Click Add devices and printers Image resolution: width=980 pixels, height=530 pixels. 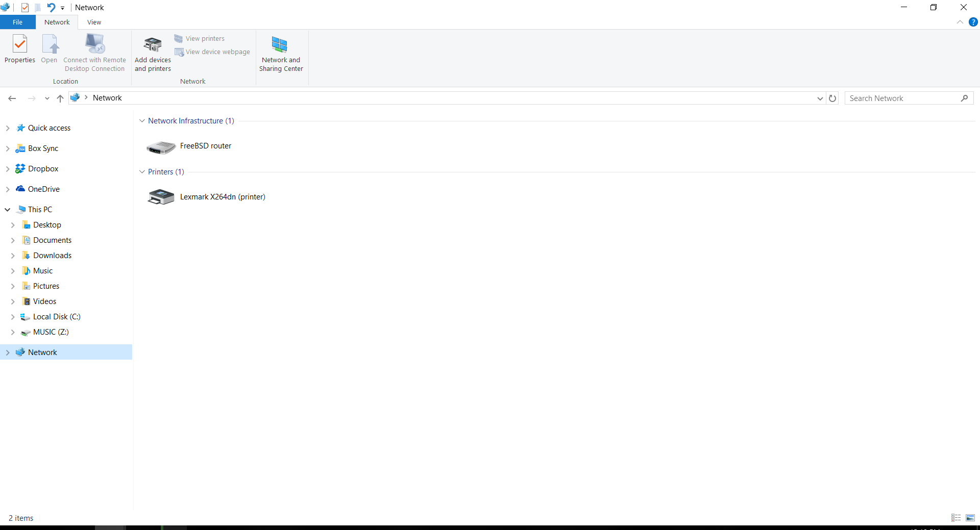tap(153, 54)
